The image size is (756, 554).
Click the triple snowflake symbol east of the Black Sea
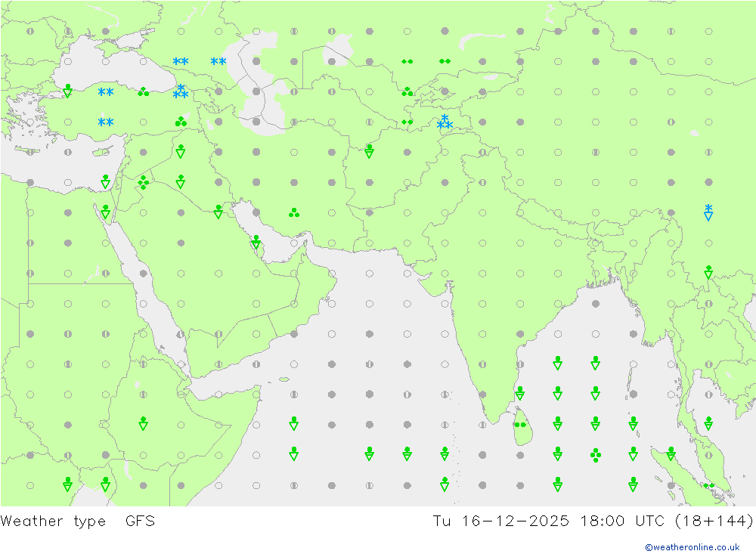click(x=181, y=91)
